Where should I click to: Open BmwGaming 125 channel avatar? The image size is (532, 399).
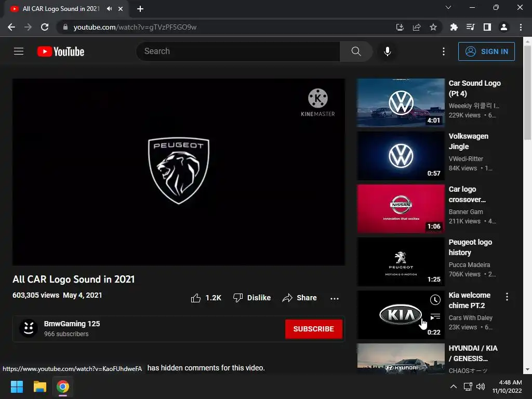click(29, 328)
